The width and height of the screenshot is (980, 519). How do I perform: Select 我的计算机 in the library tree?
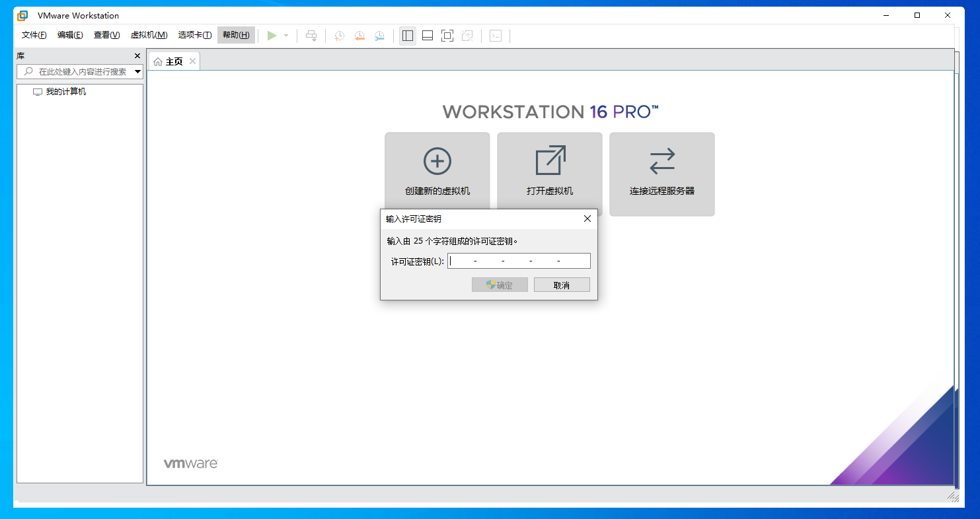[x=66, y=92]
